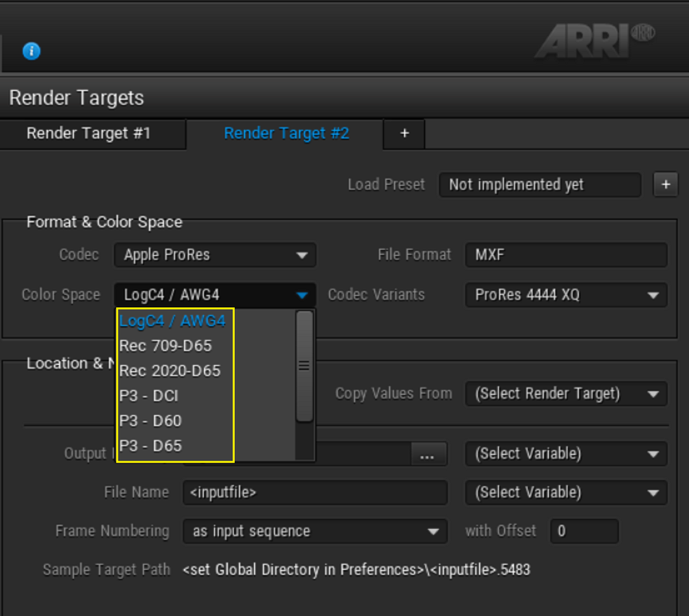This screenshot has height=616, width=689.
Task: Click the File Format MXF field
Action: (x=566, y=255)
